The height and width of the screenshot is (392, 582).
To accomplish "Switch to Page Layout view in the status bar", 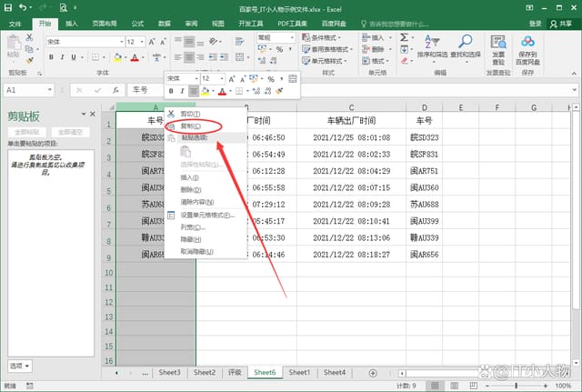I will (455, 386).
